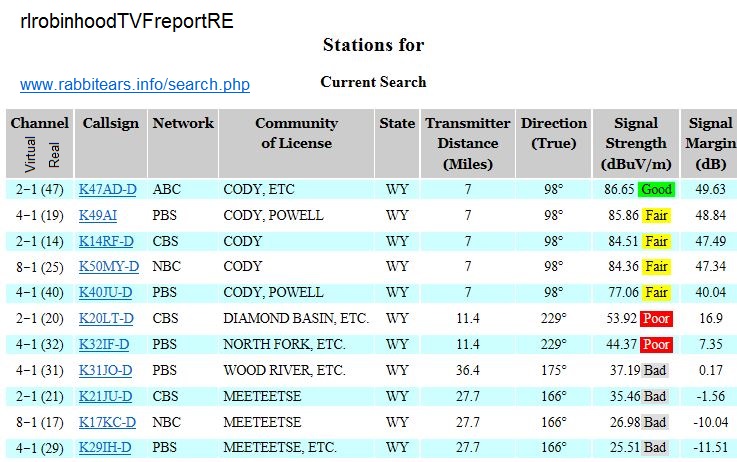Open the K21JU-D callsign link
This screenshot has width=737, height=462.
(105, 397)
